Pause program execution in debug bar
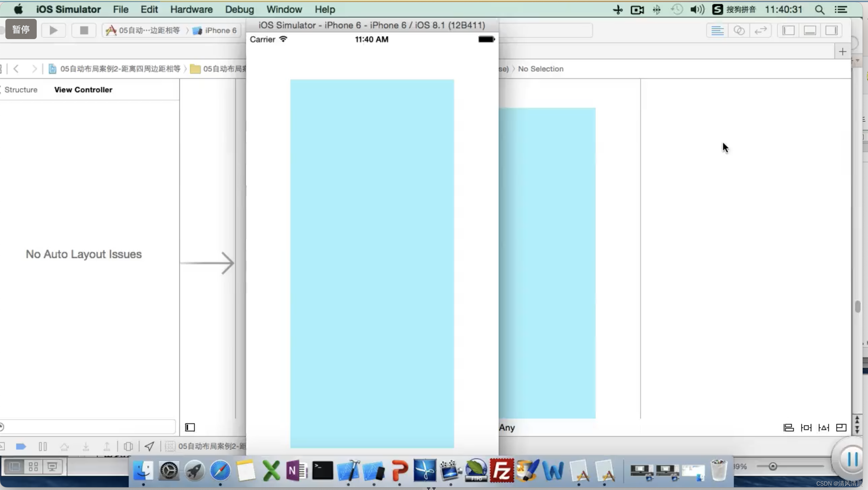This screenshot has width=868, height=490. click(x=43, y=447)
